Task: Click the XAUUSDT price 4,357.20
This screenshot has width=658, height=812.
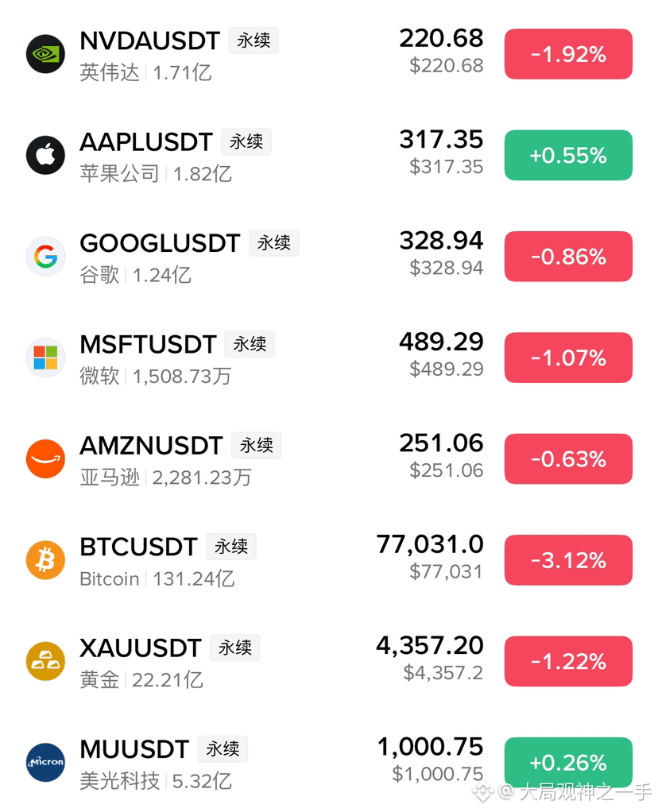Action: (430, 646)
